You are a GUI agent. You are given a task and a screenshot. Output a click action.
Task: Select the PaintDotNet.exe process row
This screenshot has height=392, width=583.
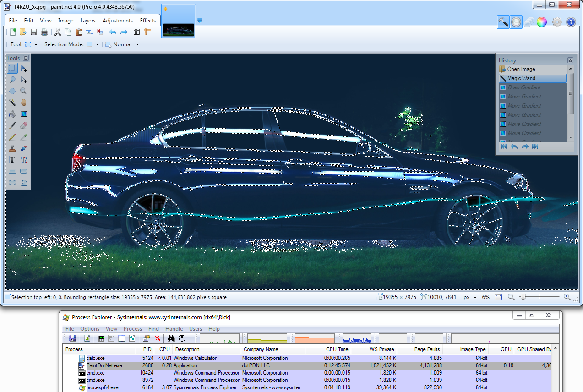click(x=307, y=365)
